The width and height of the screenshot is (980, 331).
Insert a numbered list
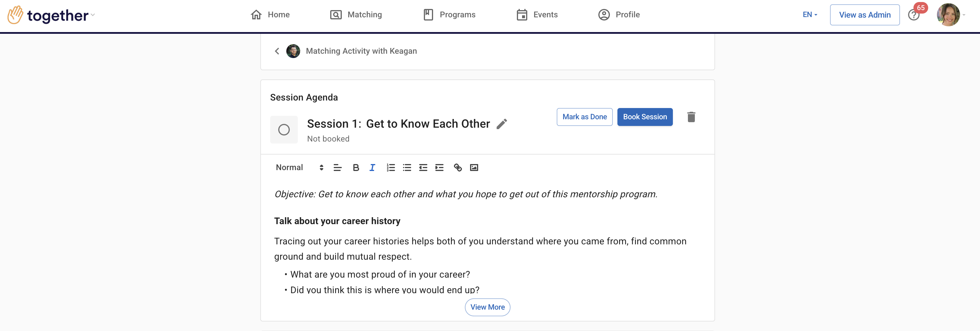391,168
